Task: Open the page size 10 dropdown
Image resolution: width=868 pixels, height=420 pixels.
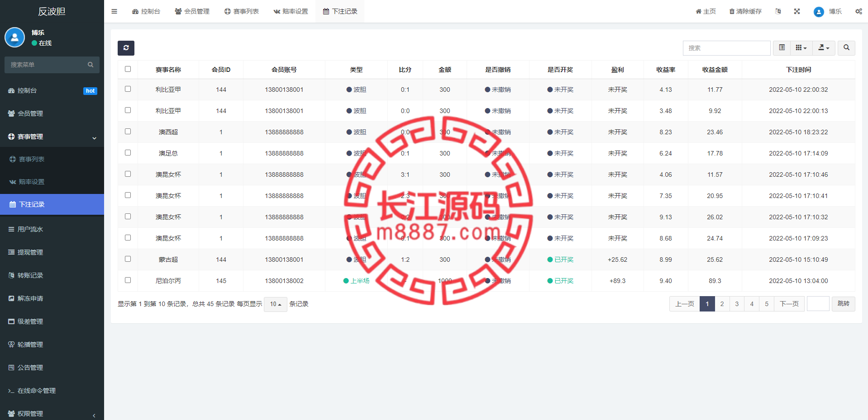Action: pos(275,304)
